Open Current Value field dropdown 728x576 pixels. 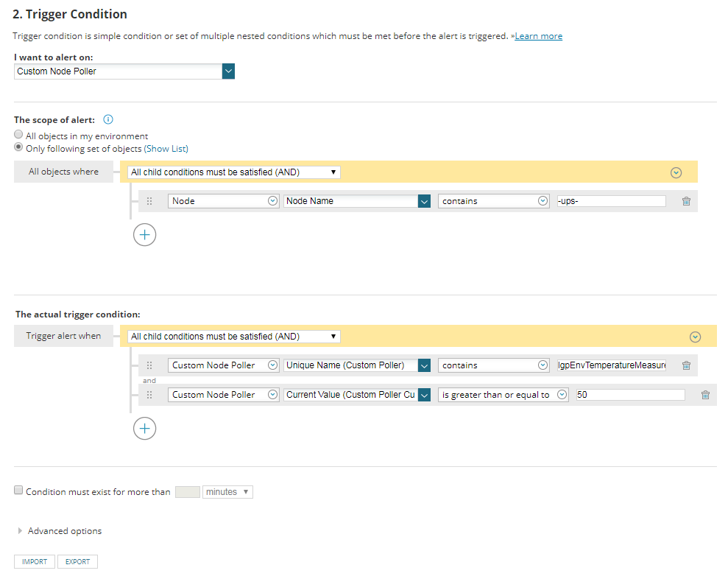pos(357,395)
